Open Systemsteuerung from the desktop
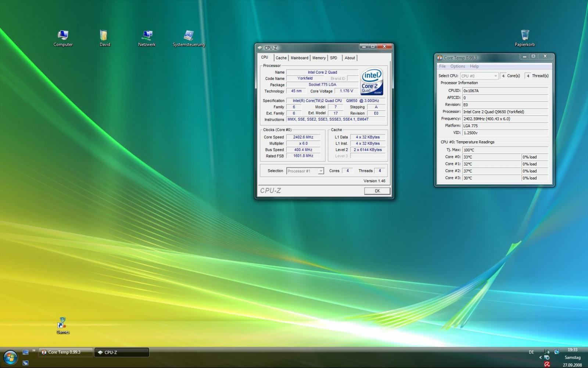 (189, 36)
